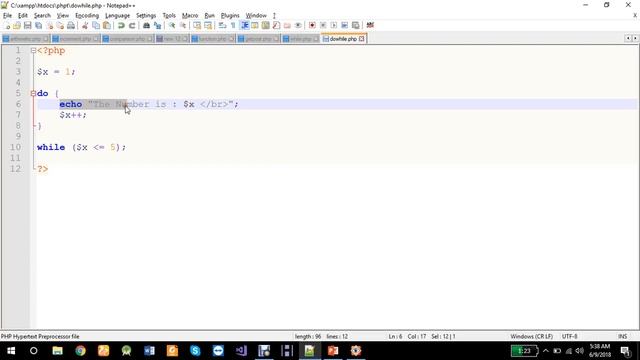Toggle synchronized horizontal scrolling
The height and width of the screenshot is (360, 640).
(x=208, y=25)
